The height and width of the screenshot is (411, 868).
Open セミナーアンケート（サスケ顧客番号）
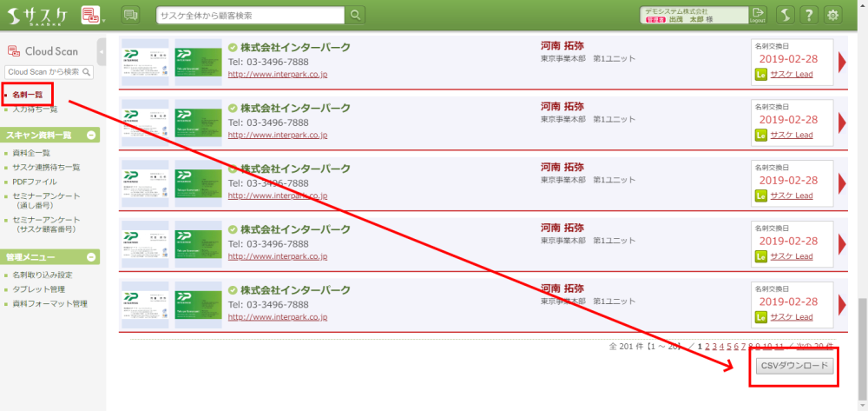coord(46,224)
